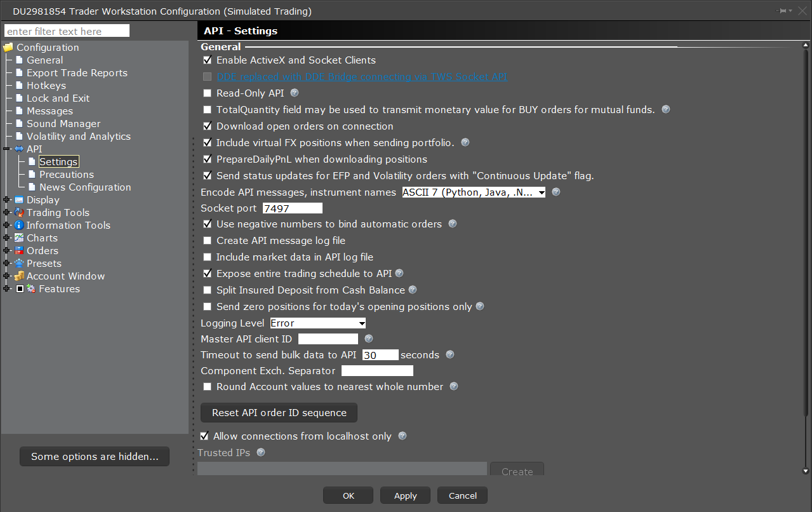The width and height of the screenshot is (812, 512).
Task: Click DDE Bridge TWS Socket API link
Action: coord(361,77)
